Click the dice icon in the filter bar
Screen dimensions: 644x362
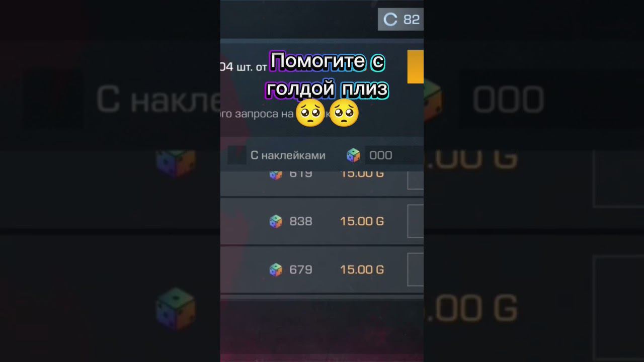click(353, 155)
